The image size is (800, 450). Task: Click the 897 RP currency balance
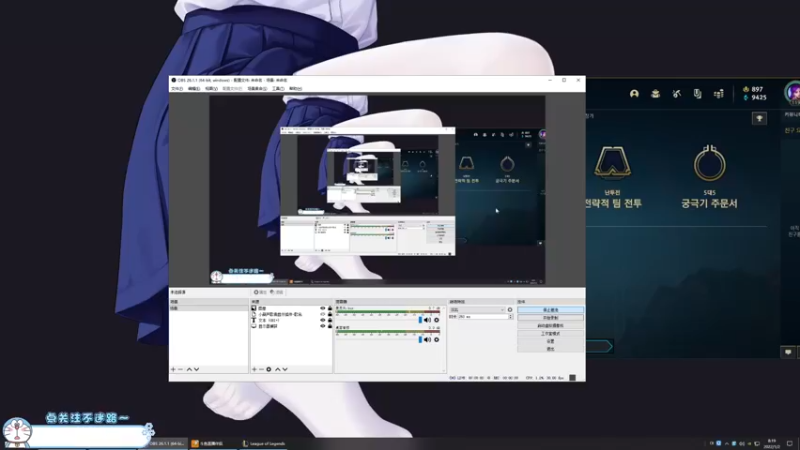[753, 89]
